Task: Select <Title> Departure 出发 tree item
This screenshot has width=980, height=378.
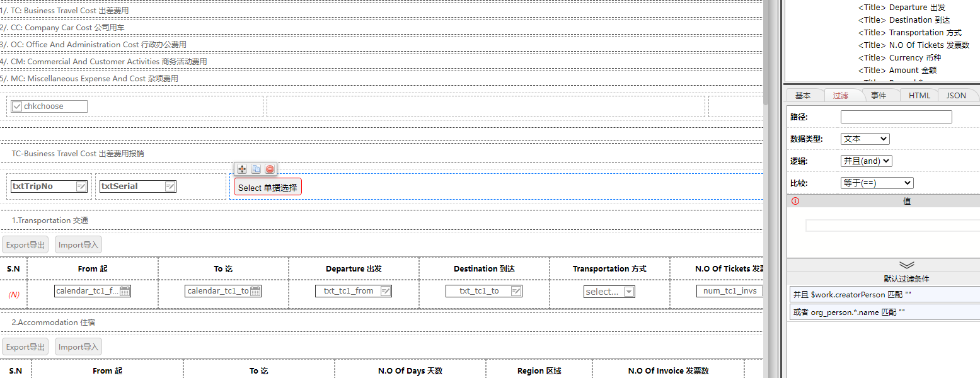Action: [x=902, y=8]
